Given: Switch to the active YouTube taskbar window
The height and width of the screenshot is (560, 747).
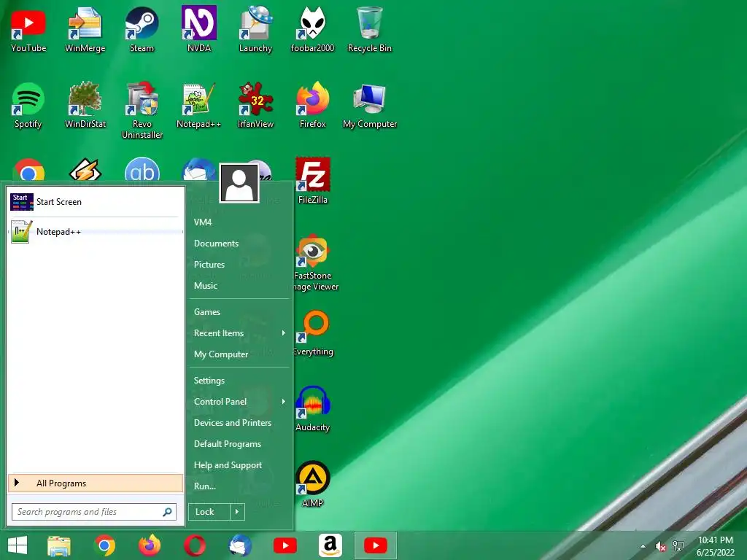Looking at the screenshot, I should click(376, 545).
